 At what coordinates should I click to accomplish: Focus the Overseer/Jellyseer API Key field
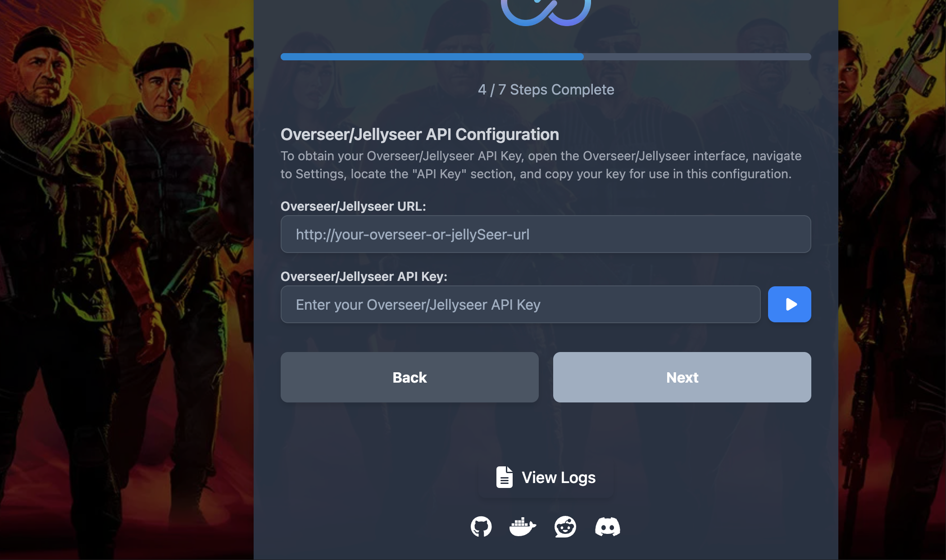pyautogui.click(x=520, y=304)
